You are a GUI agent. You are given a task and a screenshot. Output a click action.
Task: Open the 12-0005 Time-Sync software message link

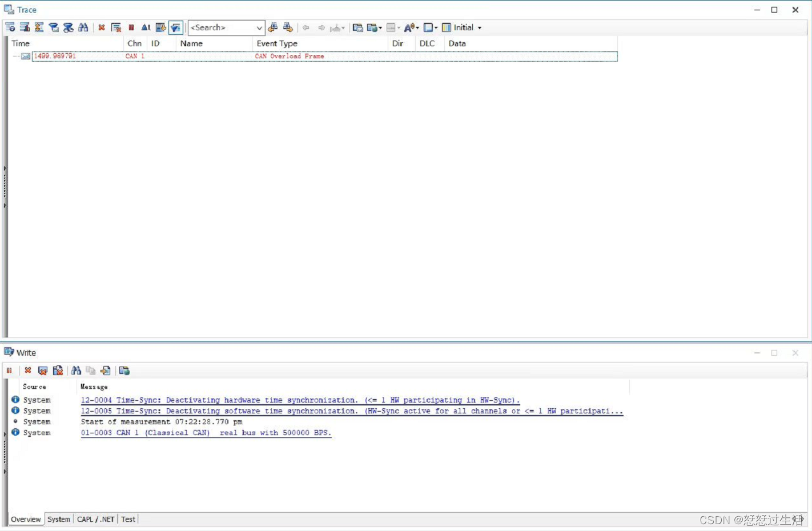pos(352,411)
